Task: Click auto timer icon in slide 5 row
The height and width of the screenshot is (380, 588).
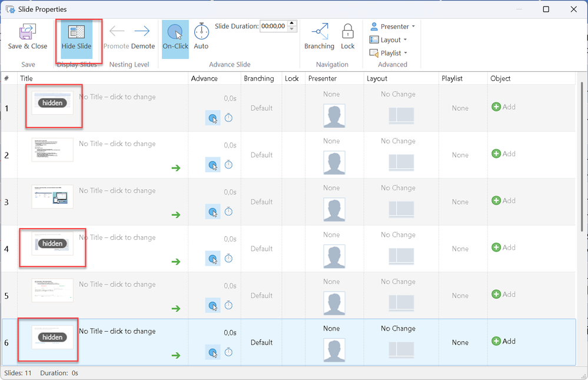Action: (229, 305)
